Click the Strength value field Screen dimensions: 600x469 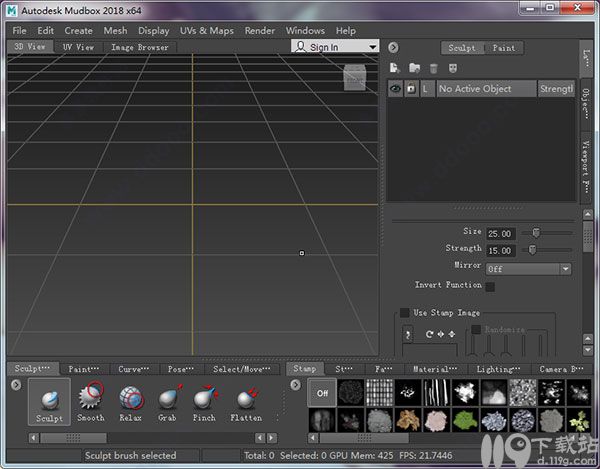[x=501, y=251]
